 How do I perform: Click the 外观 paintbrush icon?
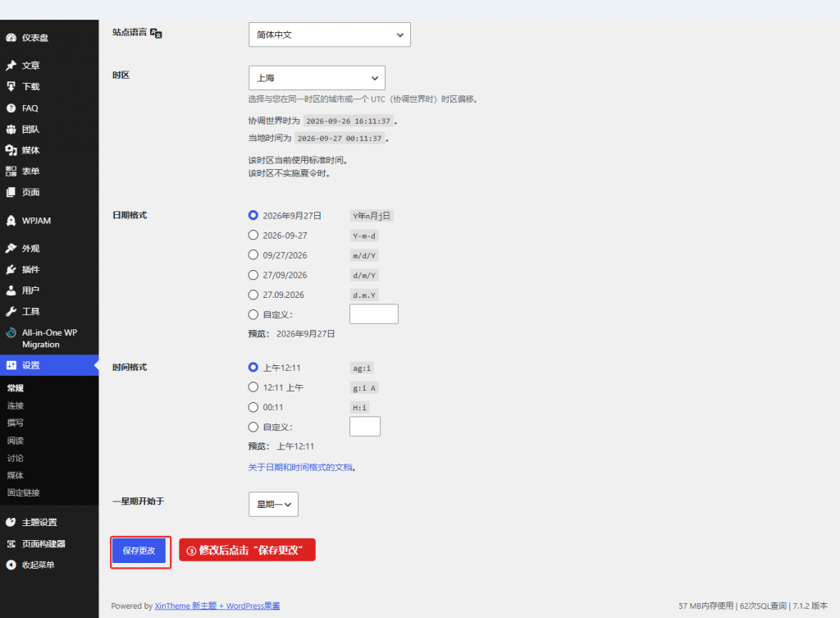point(11,248)
